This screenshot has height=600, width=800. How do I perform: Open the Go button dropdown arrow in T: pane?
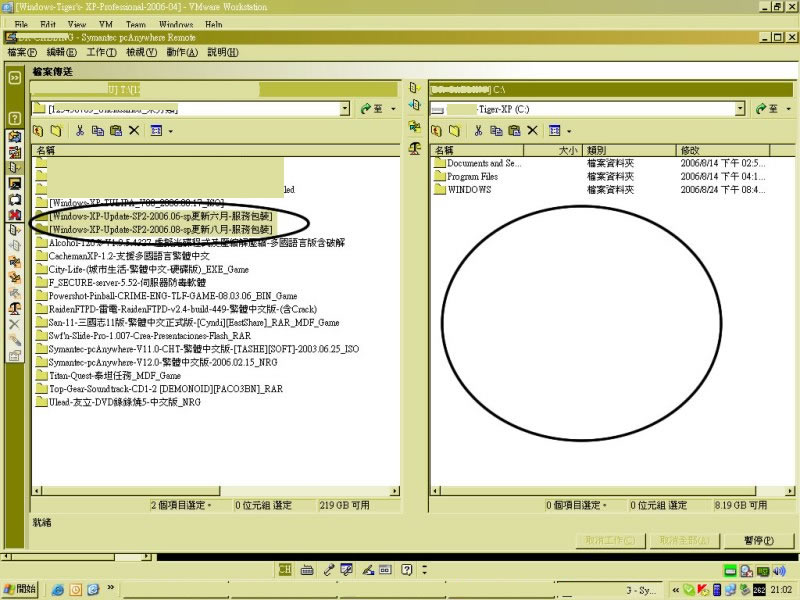pyautogui.click(x=393, y=109)
